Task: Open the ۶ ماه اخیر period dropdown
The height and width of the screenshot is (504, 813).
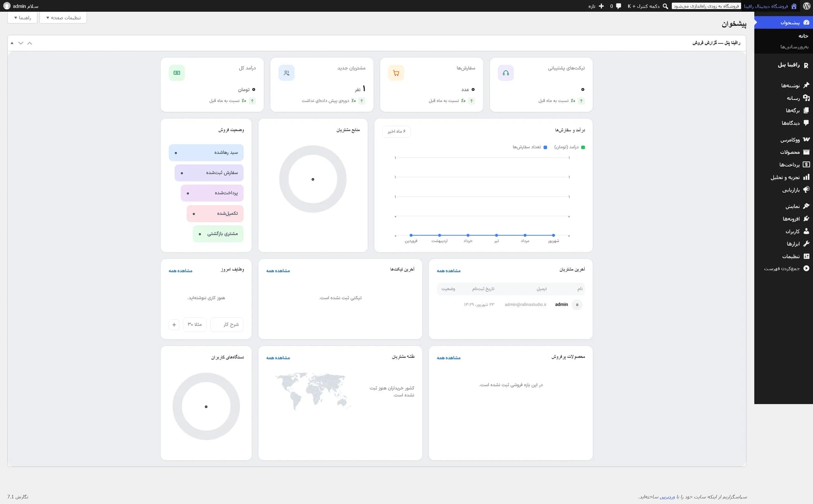Action: [396, 132]
